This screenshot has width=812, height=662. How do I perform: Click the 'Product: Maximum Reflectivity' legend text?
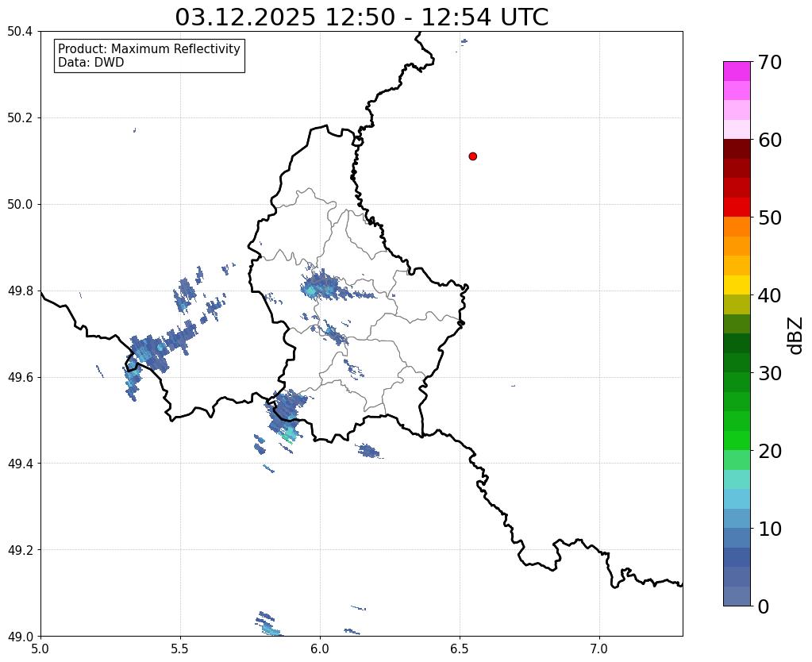pyautogui.click(x=149, y=48)
